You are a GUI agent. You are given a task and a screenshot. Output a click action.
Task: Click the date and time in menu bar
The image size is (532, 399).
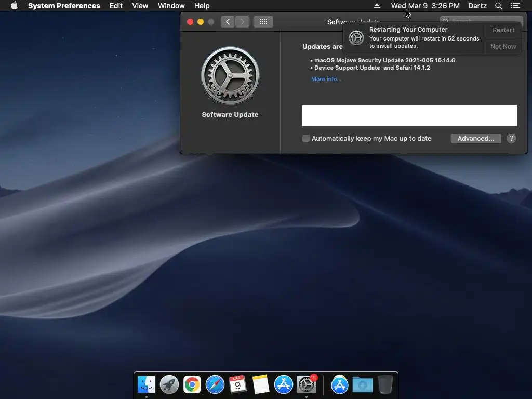pos(425,6)
